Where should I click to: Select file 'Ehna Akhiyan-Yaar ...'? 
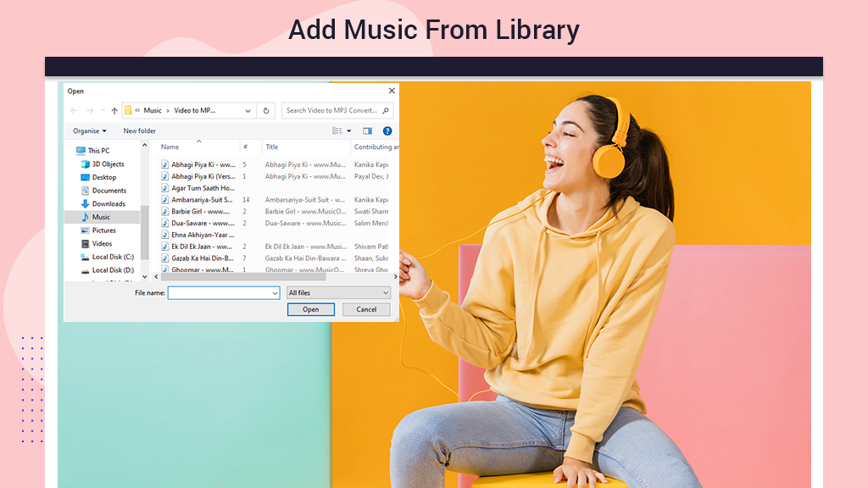tap(203, 235)
